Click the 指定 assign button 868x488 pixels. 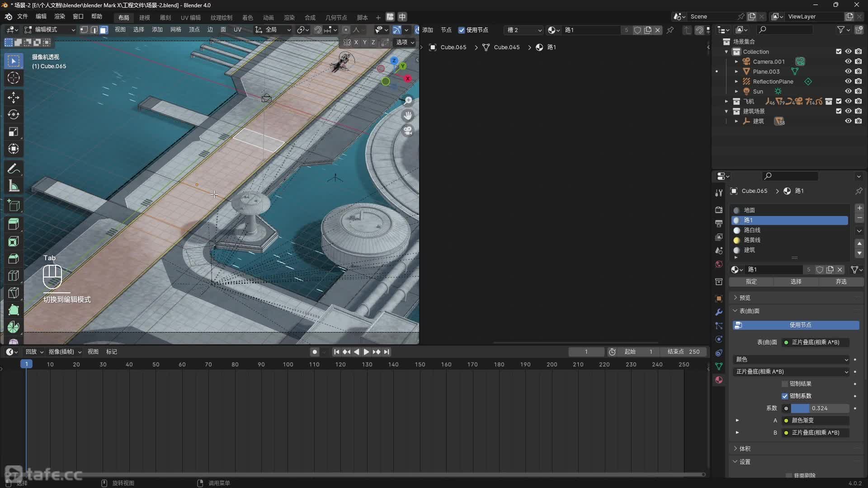pos(751,282)
